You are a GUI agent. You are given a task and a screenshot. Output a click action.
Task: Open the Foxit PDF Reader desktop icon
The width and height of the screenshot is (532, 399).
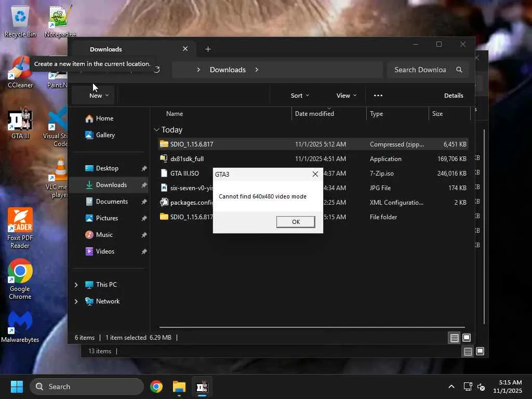(20, 228)
